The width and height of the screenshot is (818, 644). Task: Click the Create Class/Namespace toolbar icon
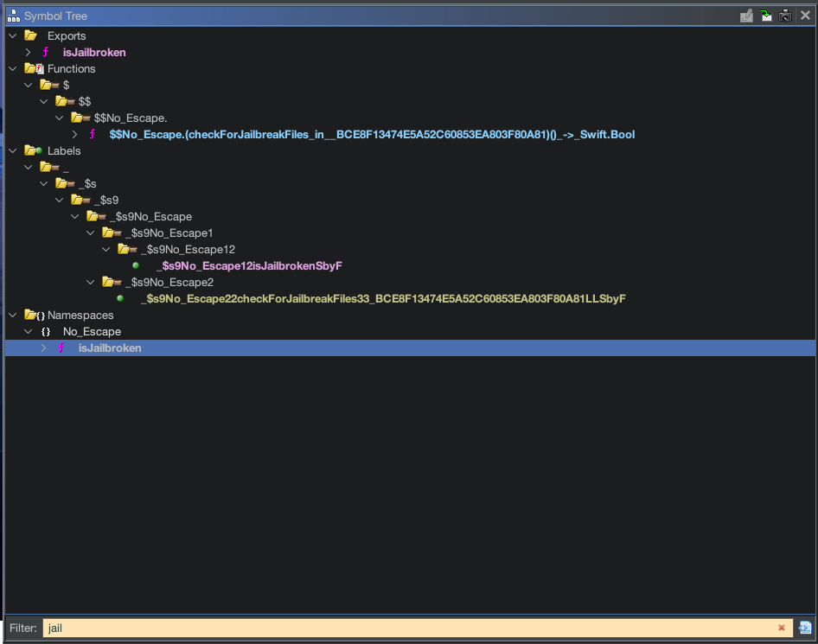coord(746,16)
